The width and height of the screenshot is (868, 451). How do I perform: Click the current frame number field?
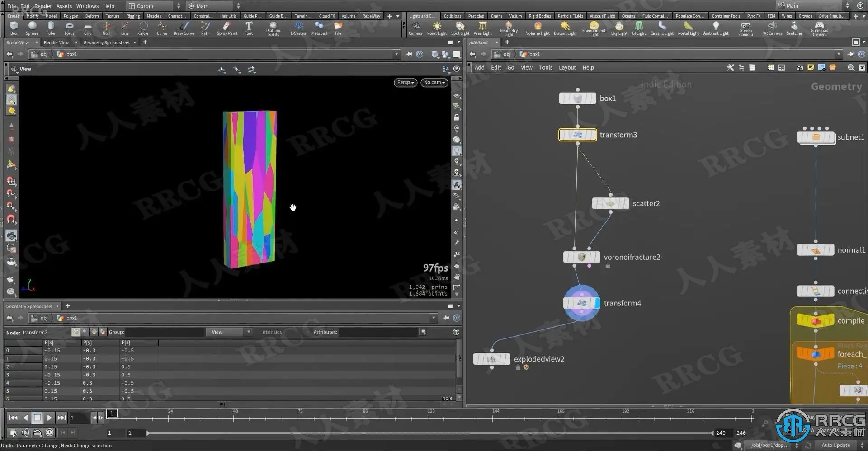point(79,418)
